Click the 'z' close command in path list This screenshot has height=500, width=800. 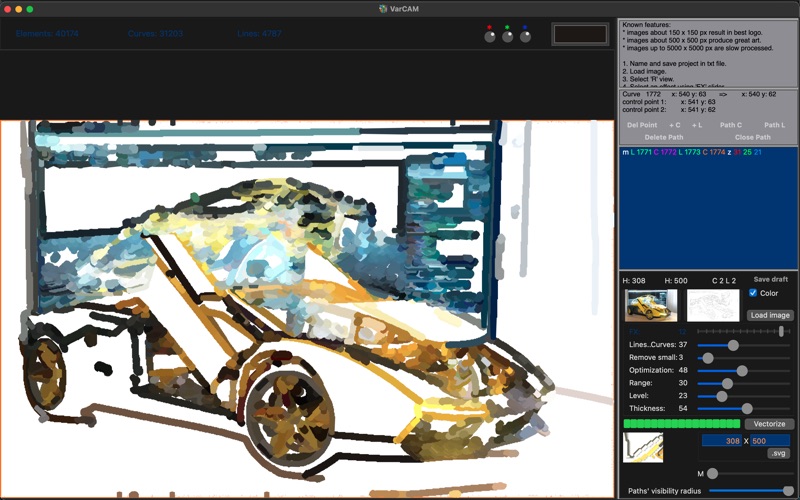tap(729, 152)
